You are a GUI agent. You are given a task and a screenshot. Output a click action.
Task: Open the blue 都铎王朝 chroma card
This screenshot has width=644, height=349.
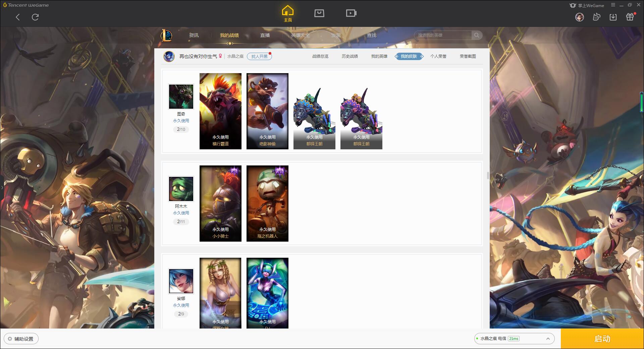314,118
